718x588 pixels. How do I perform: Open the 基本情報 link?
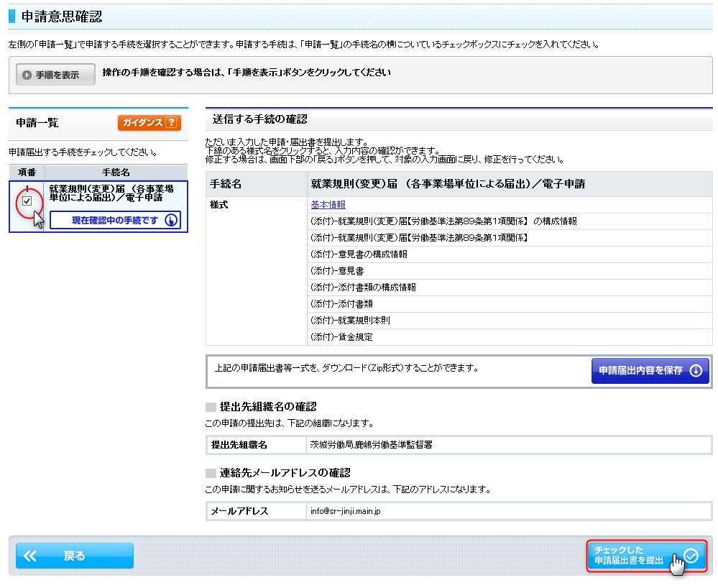coord(328,205)
